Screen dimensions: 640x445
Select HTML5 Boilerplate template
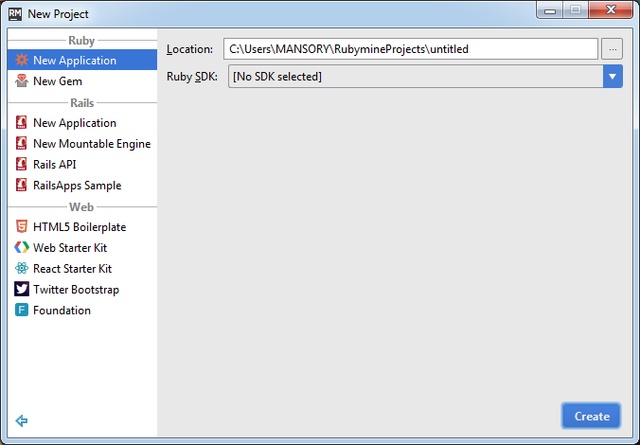point(82,227)
